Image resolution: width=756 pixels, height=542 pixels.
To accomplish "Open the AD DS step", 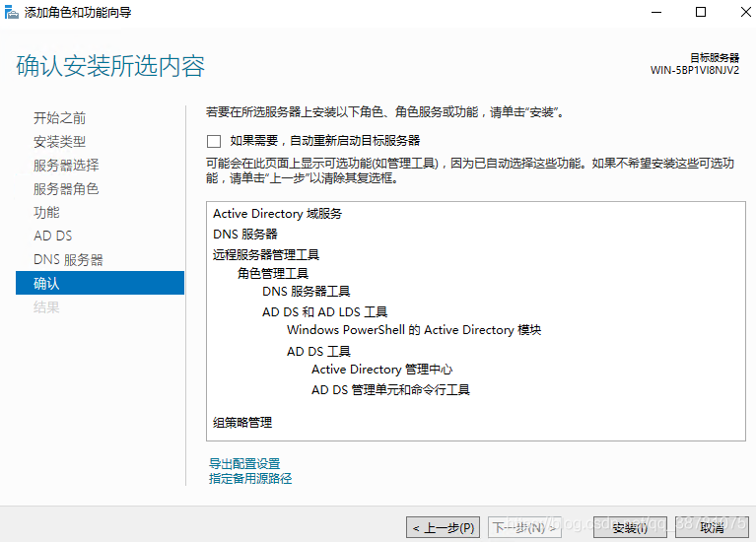I will coord(52,236).
